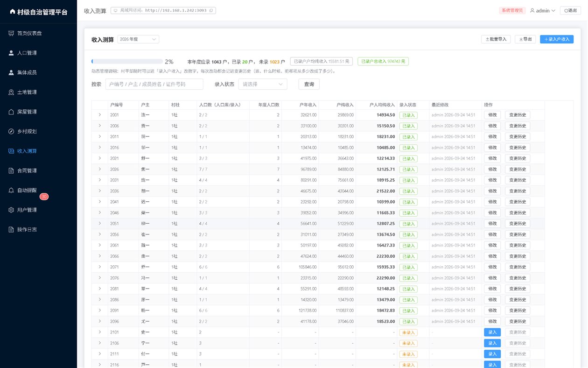Click the 首页仪表盘 dashboard icon in sidebar
Screen dimensions: 588x368
[11, 33]
